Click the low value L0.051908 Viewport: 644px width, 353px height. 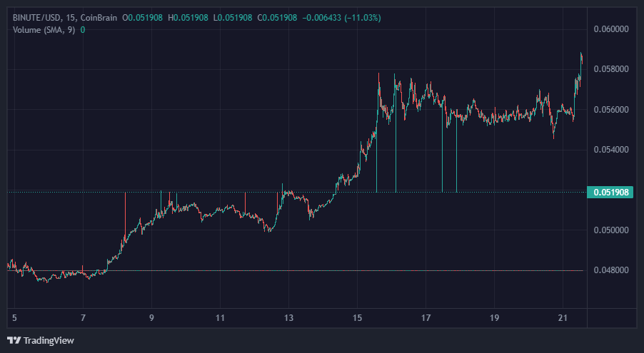233,18
